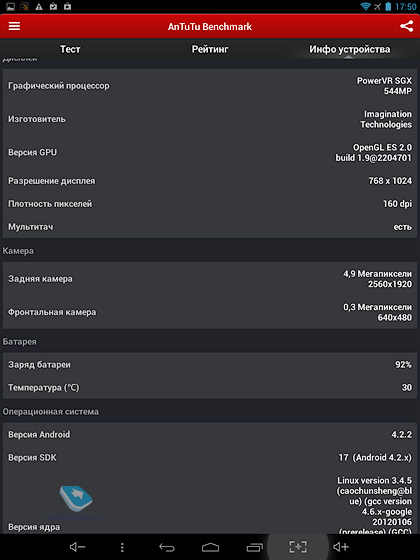
Task: Tap the share icon in the header
Action: coord(406,26)
